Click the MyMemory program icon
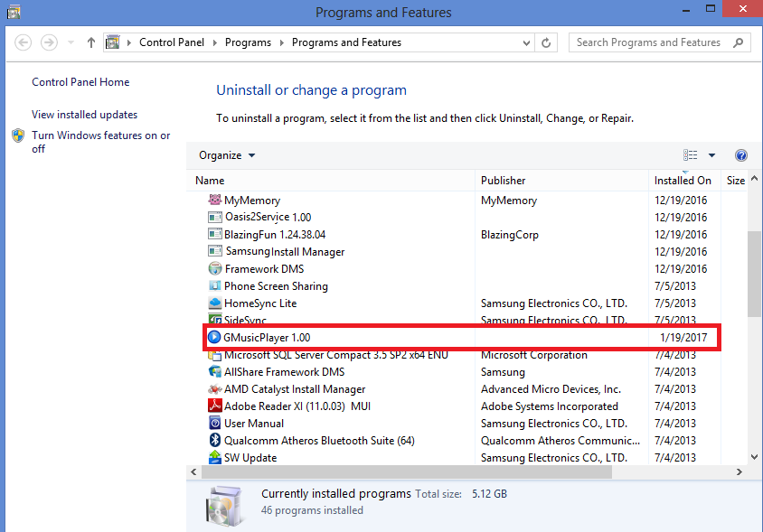Viewport: 763px width, 532px height. [x=215, y=201]
